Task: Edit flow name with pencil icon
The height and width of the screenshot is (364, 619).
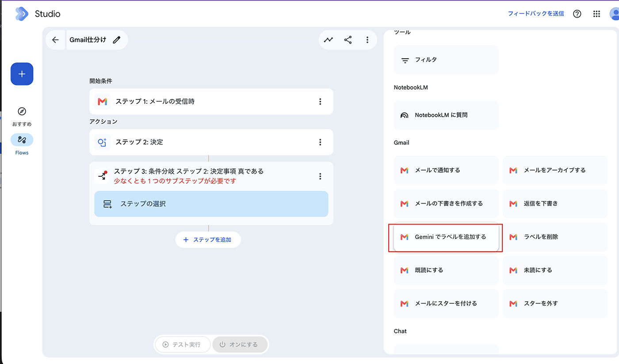Action: point(117,40)
